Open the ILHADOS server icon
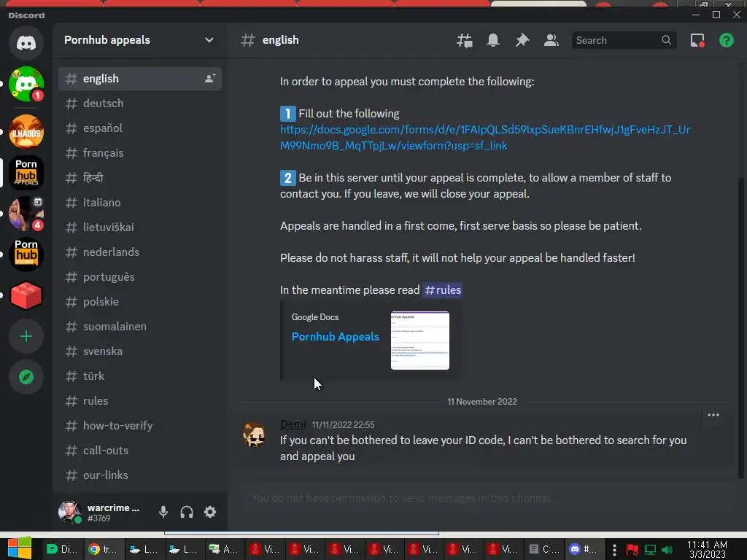 pyautogui.click(x=26, y=131)
